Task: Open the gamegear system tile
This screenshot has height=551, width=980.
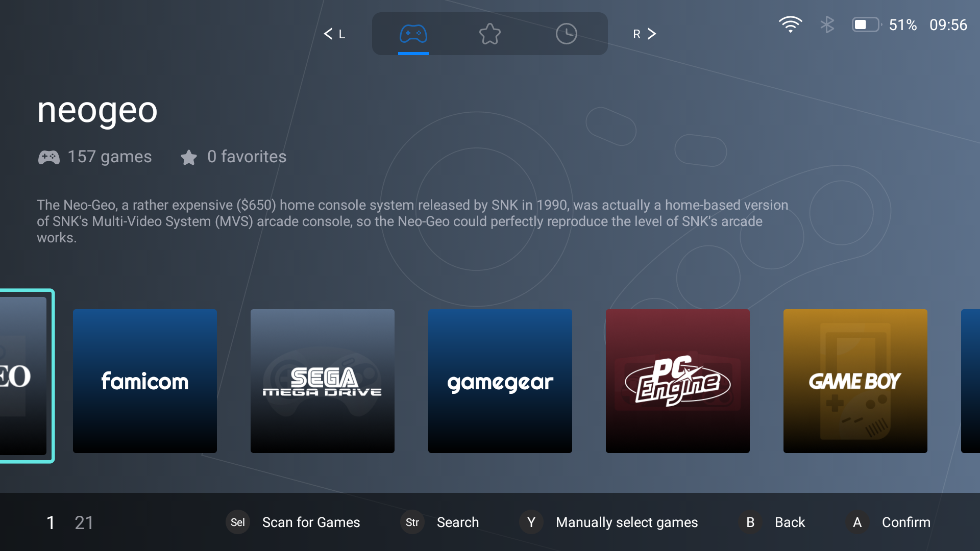Action: [x=500, y=381]
